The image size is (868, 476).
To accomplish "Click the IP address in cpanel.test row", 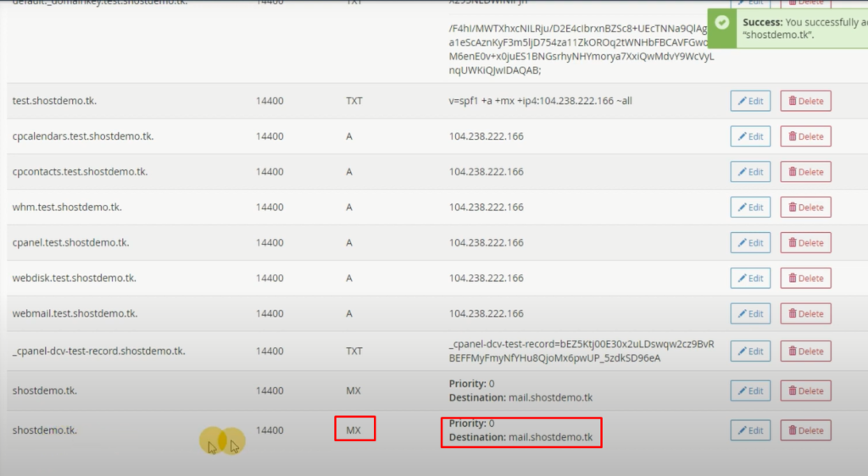I will [x=486, y=242].
